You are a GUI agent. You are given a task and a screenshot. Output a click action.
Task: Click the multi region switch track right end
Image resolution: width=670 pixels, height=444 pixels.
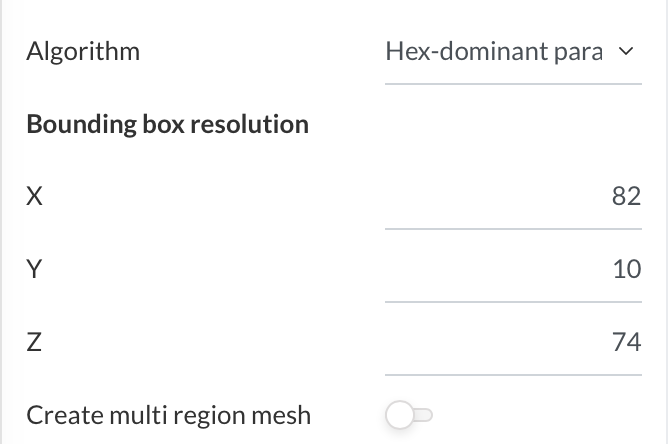(428, 415)
